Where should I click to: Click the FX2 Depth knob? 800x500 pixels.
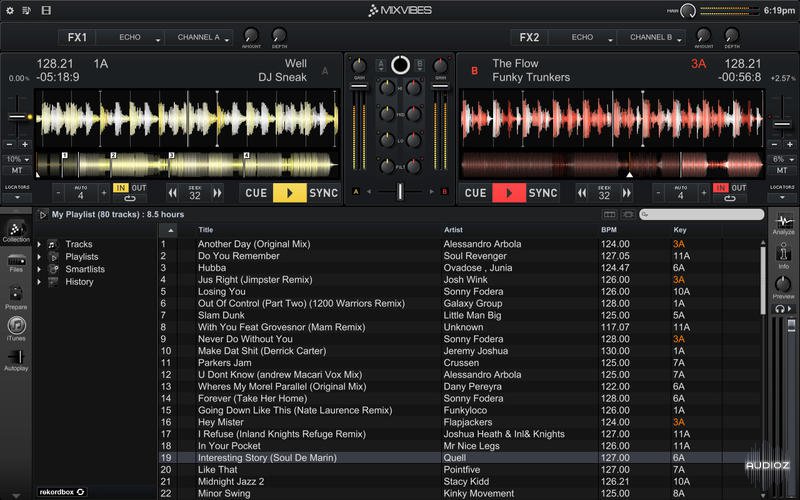(732, 35)
